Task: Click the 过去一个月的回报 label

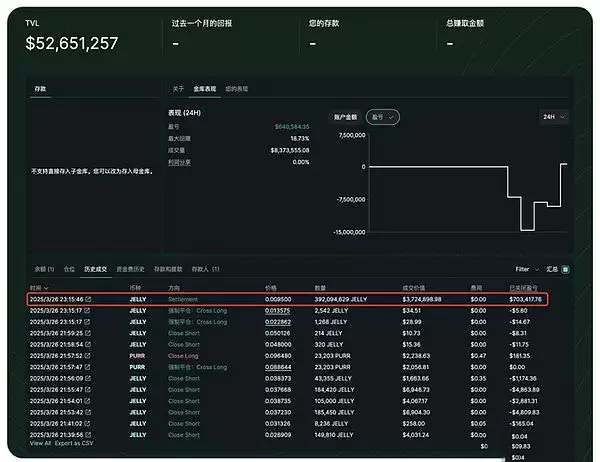Action: [x=202, y=23]
